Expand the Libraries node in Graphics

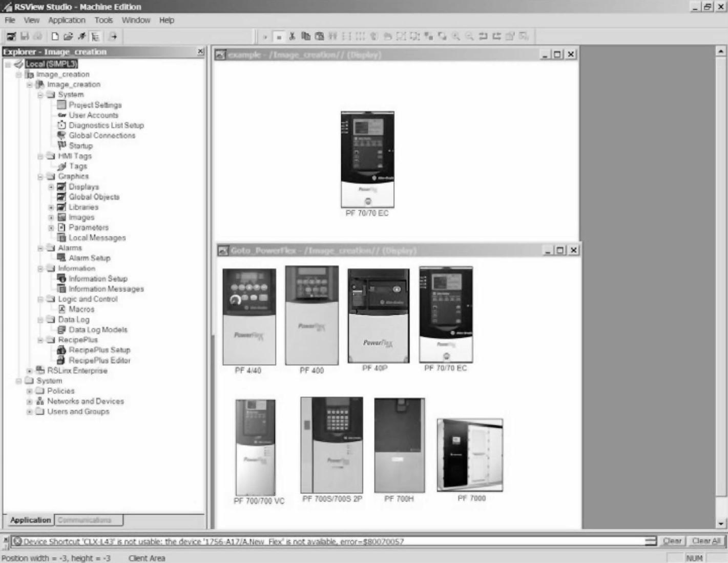[x=51, y=207]
